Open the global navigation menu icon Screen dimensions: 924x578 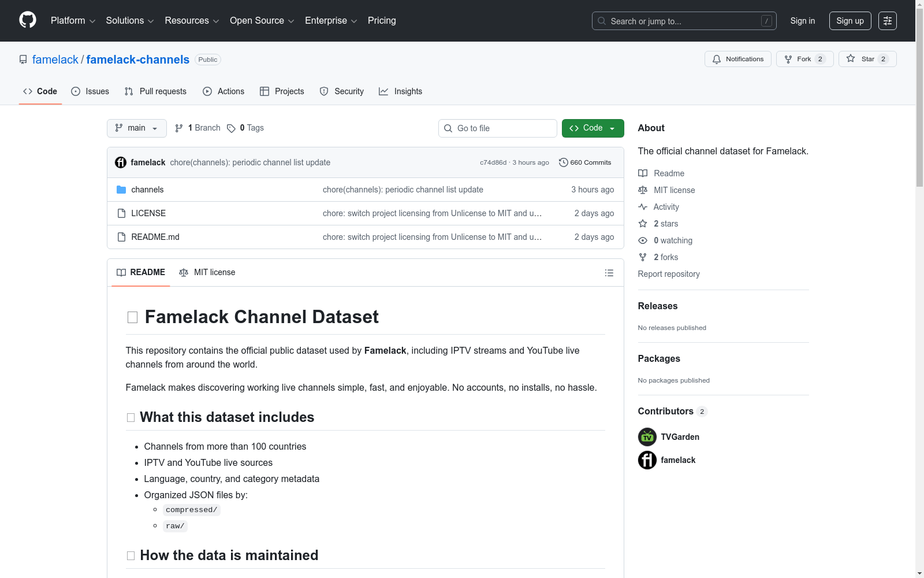(x=888, y=21)
